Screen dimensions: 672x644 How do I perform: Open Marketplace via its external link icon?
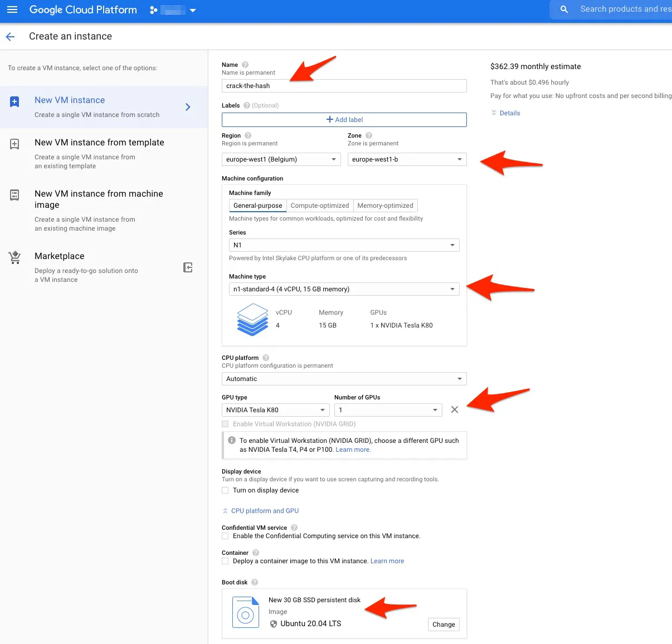pos(188,267)
